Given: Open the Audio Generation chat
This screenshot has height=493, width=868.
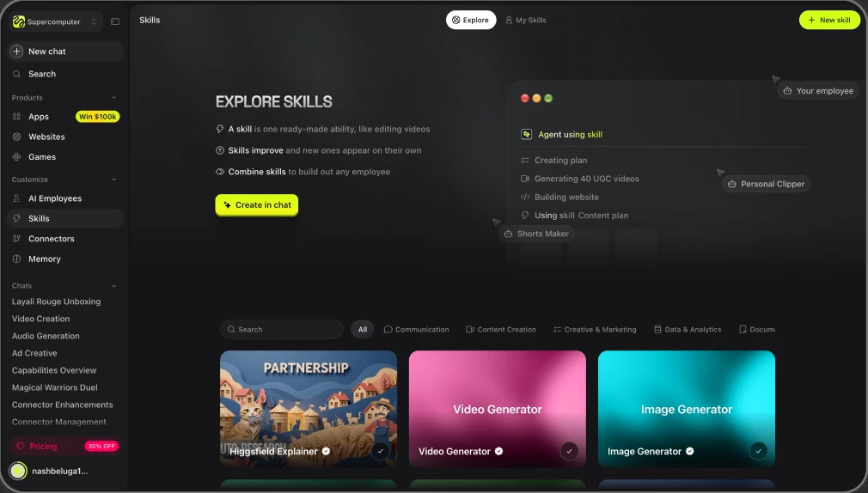Looking at the screenshot, I should click(x=46, y=336).
